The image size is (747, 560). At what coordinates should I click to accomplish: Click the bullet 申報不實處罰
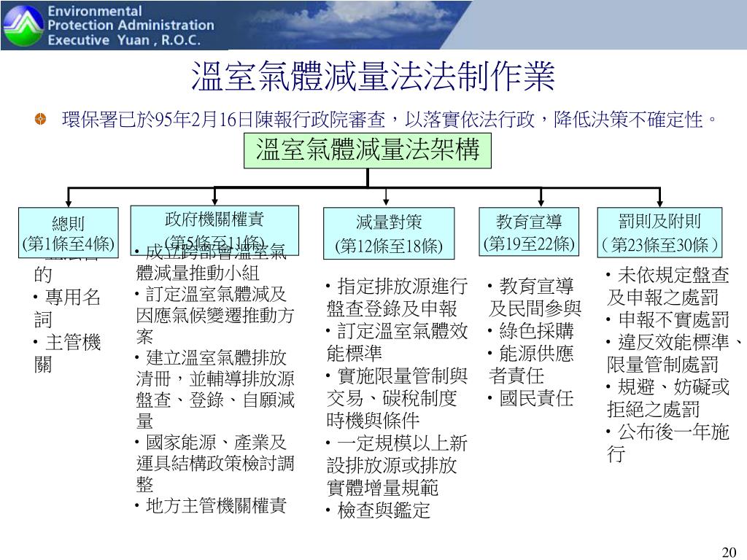(668, 319)
